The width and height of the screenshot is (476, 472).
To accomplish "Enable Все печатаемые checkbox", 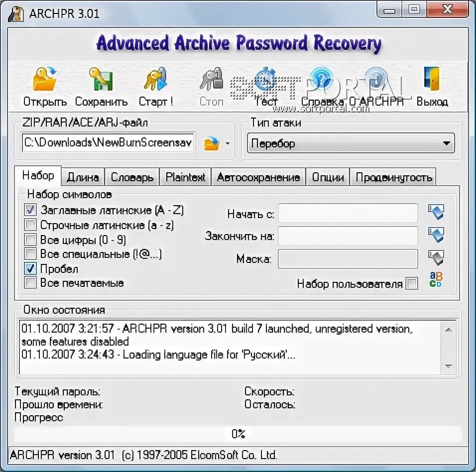I will pyautogui.click(x=30, y=283).
